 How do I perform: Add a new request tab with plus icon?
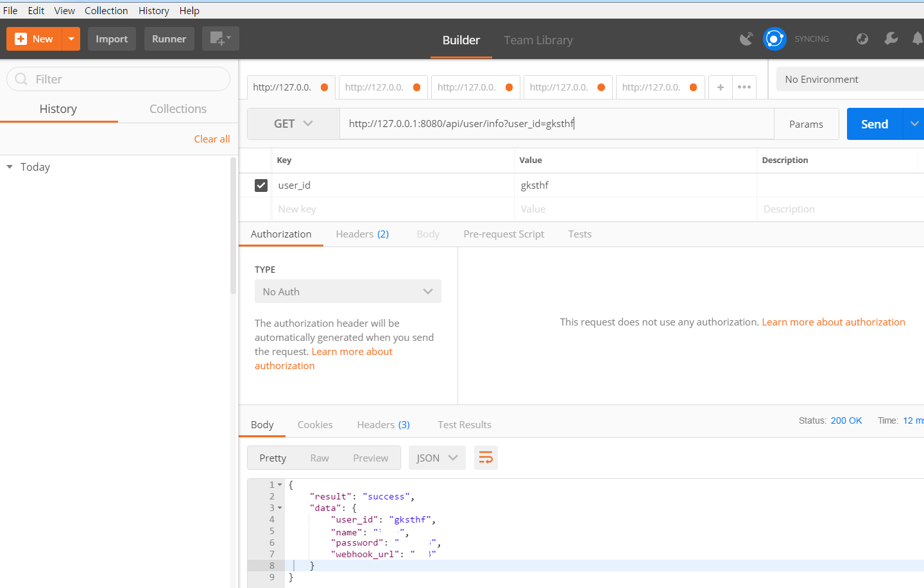coord(721,87)
